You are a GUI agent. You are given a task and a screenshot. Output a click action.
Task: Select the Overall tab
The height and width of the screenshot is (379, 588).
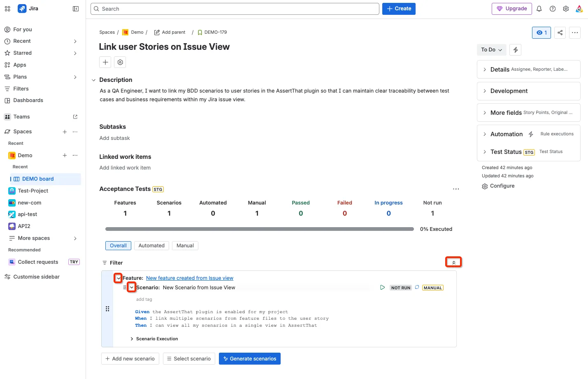coord(119,246)
